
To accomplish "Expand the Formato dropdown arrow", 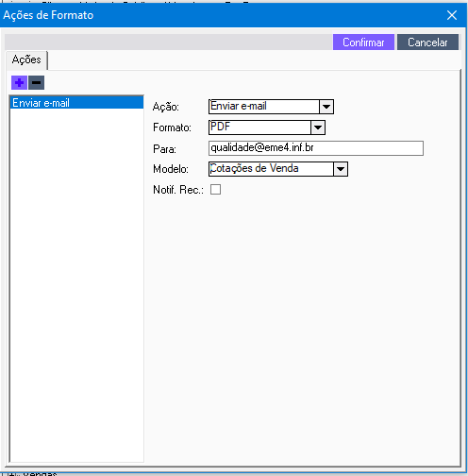I will coord(318,127).
